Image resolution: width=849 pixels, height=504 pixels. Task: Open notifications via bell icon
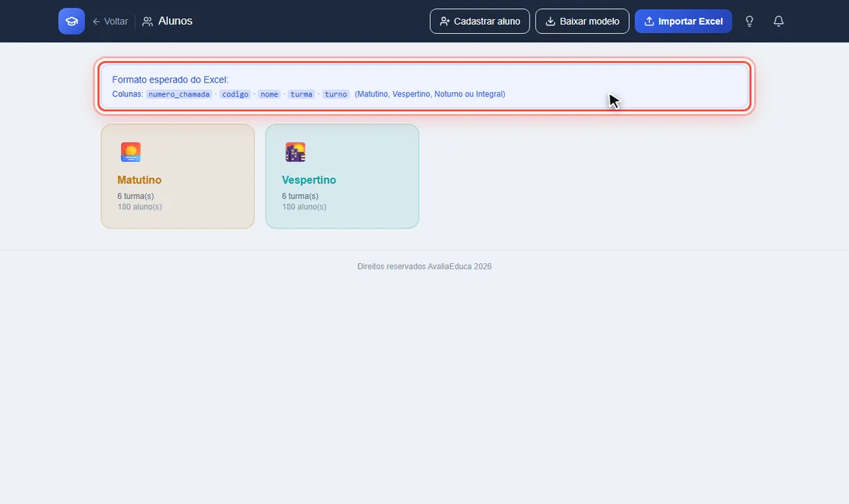(779, 21)
